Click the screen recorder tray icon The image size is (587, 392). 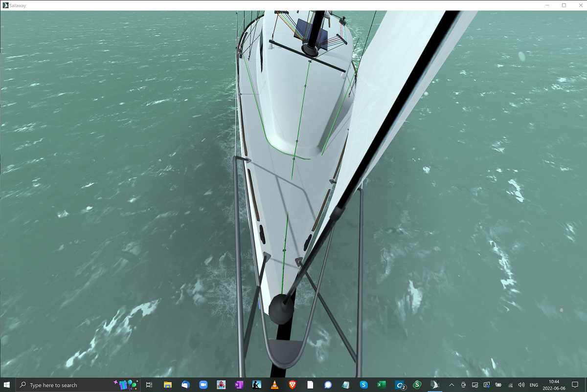pos(487,385)
